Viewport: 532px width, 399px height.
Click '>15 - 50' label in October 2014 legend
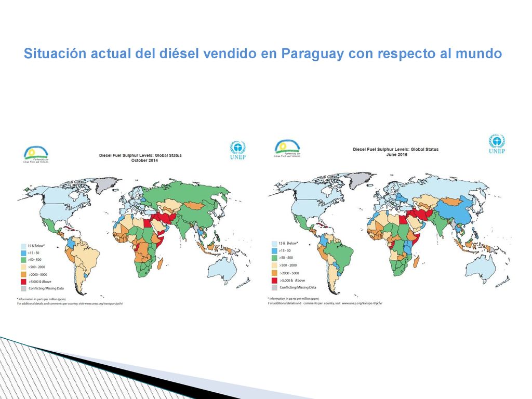[x=33, y=253]
